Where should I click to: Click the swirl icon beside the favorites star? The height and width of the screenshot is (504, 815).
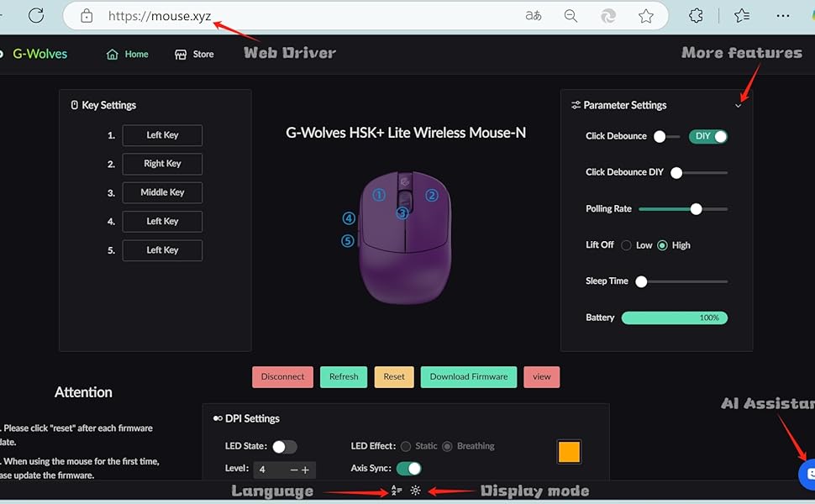tap(608, 16)
